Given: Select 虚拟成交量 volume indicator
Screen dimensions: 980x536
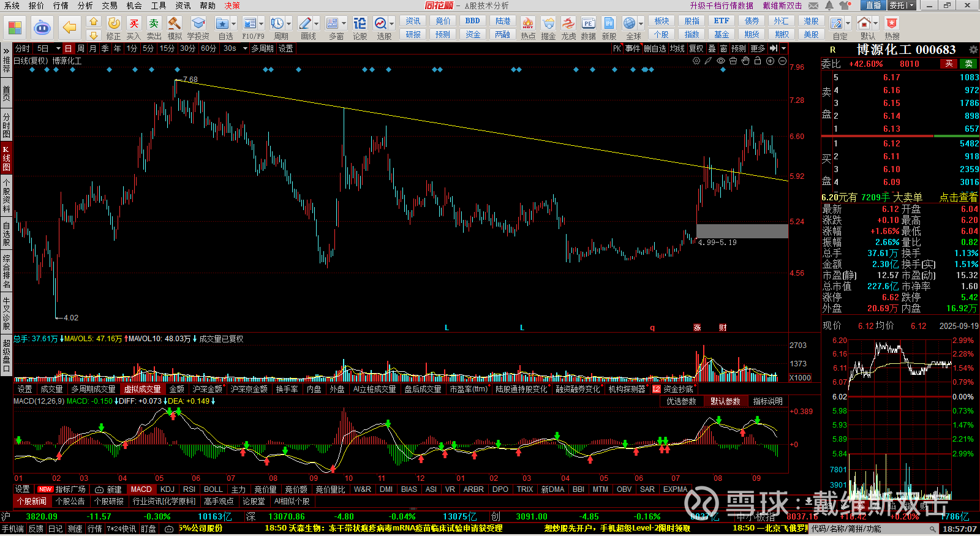Looking at the screenshot, I should [x=142, y=389].
